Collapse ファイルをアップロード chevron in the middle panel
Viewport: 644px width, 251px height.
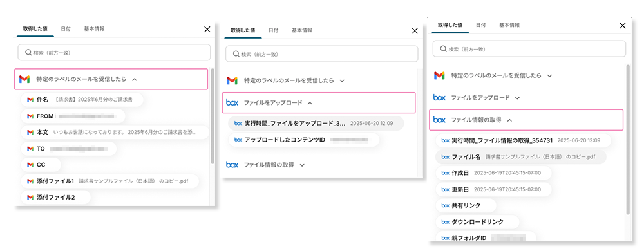click(x=310, y=103)
